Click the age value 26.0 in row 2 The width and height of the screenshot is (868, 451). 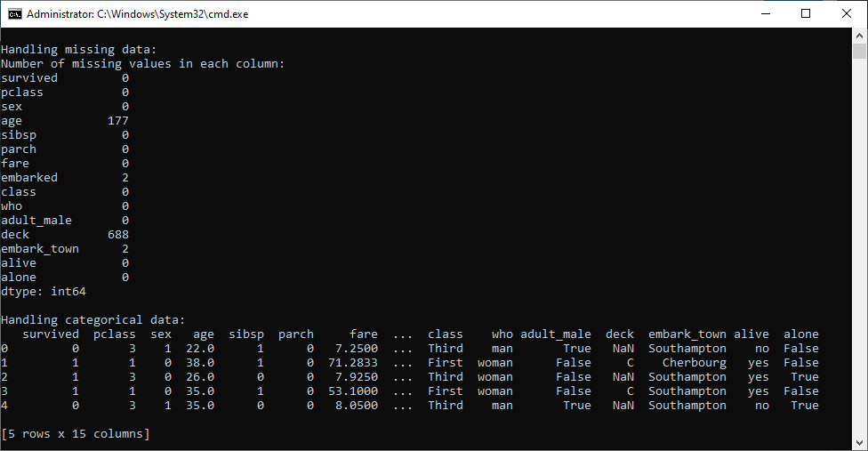click(200, 377)
